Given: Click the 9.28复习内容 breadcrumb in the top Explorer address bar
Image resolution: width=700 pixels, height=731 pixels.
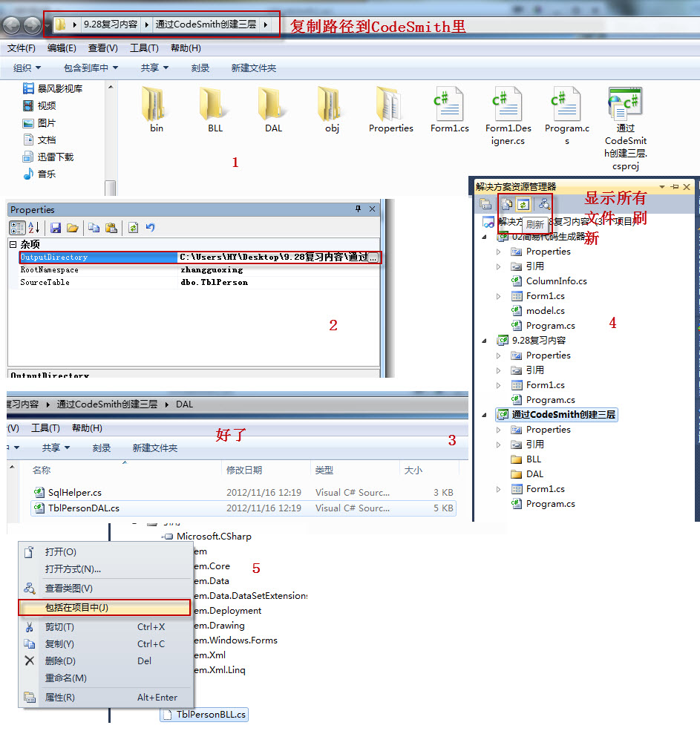Looking at the screenshot, I should tap(111, 24).
